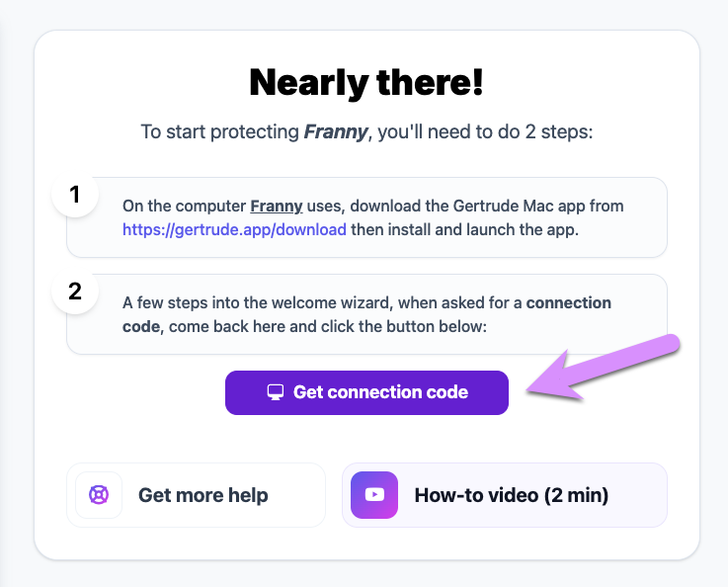
Task: Click the lifebuoy help icon
Action: (99, 495)
